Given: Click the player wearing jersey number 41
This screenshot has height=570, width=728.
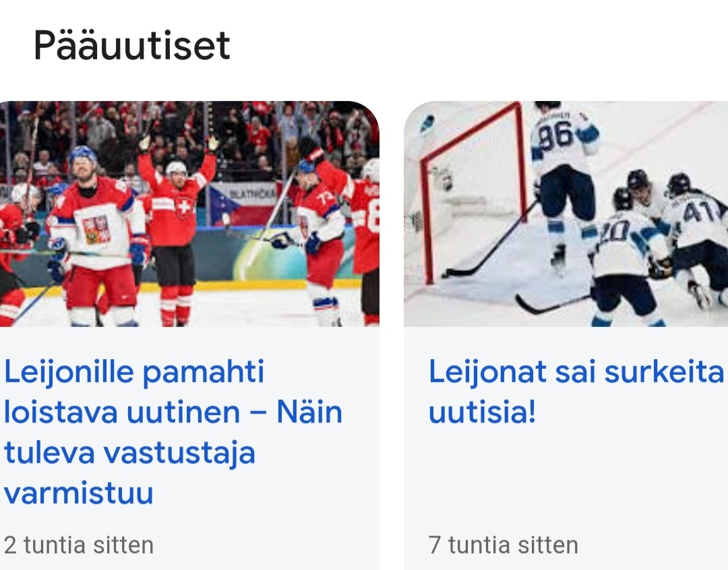Looking at the screenshot, I should [694, 229].
